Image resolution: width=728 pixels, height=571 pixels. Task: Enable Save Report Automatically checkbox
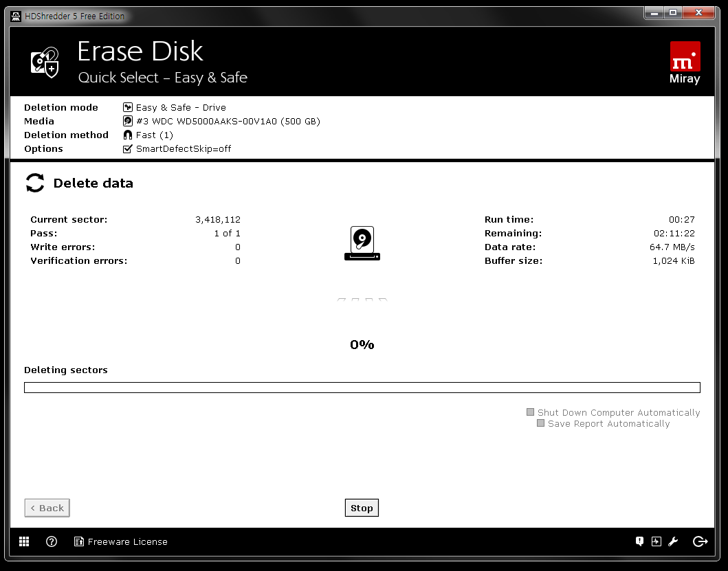[x=540, y=423]
